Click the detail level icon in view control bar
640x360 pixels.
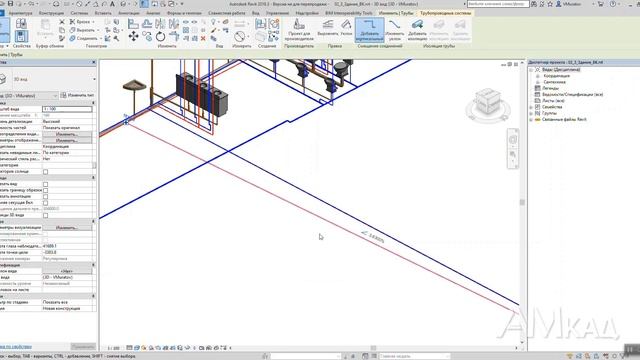click(129, 348)
